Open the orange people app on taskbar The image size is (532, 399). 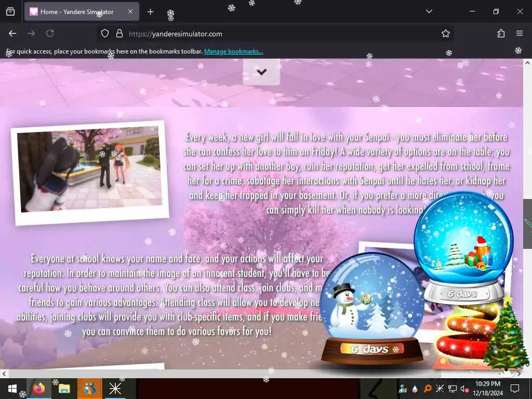[89, 389]
